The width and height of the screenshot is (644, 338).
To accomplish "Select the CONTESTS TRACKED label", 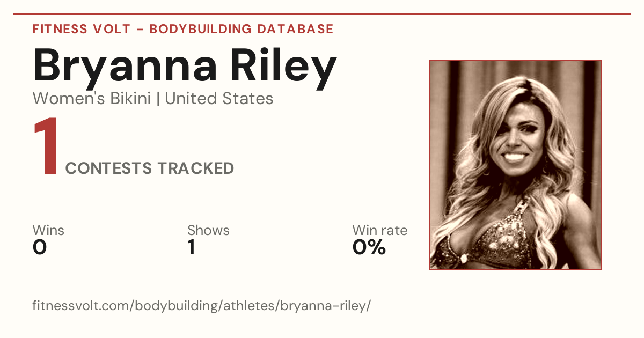I will click(150, 168).
